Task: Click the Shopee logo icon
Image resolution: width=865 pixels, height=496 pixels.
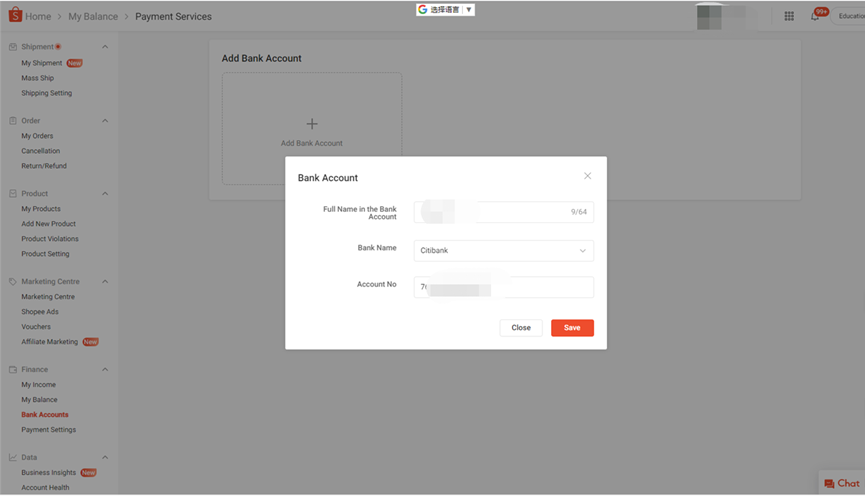Action: 15,15
